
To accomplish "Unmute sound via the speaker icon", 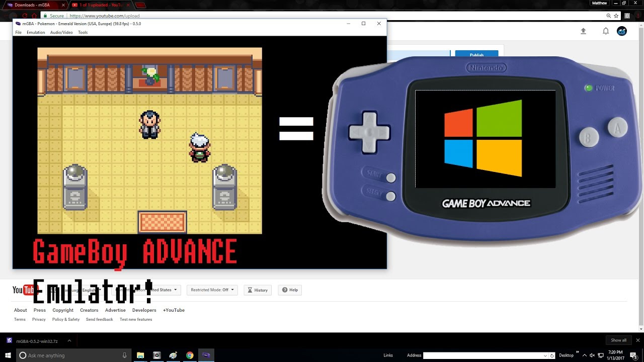I will coord(592,355).
